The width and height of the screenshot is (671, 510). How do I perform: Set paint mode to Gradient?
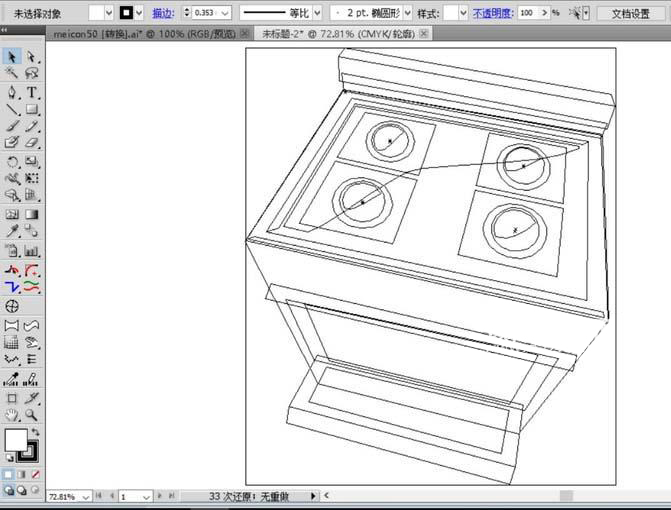21,474
